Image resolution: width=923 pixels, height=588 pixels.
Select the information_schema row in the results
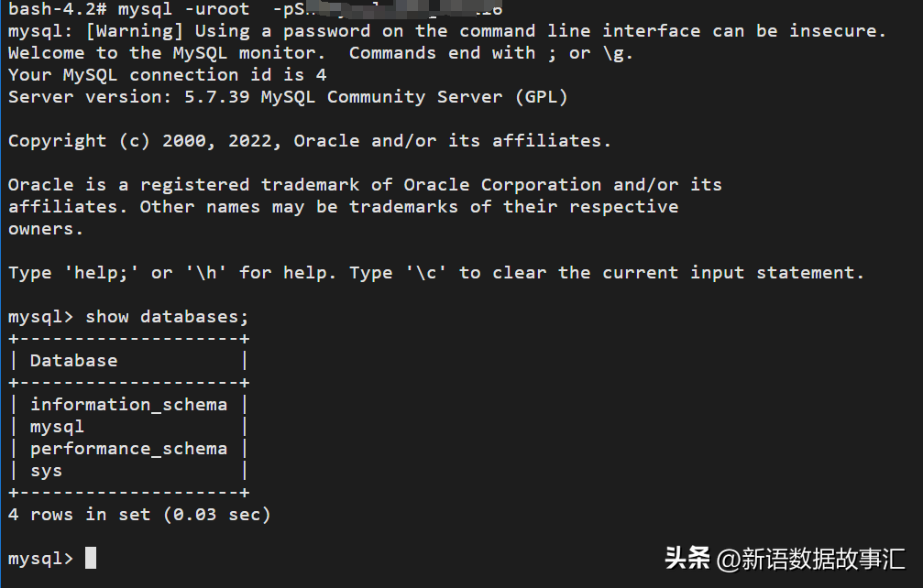(x=128, y=404)
